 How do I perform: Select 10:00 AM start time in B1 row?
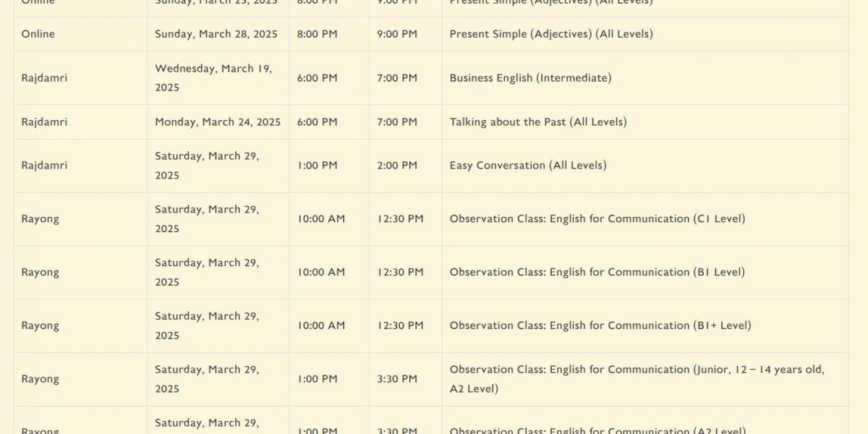pos(321,273)
